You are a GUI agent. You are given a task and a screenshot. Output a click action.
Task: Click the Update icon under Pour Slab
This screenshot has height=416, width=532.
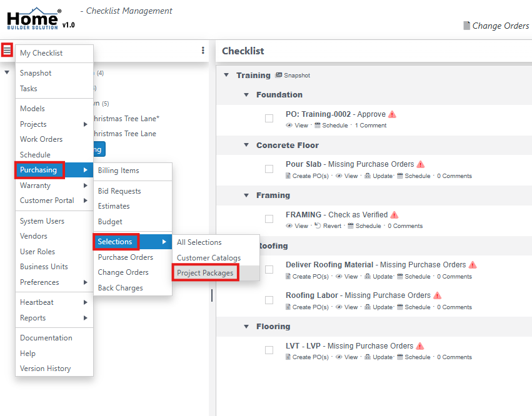(368, 176)
